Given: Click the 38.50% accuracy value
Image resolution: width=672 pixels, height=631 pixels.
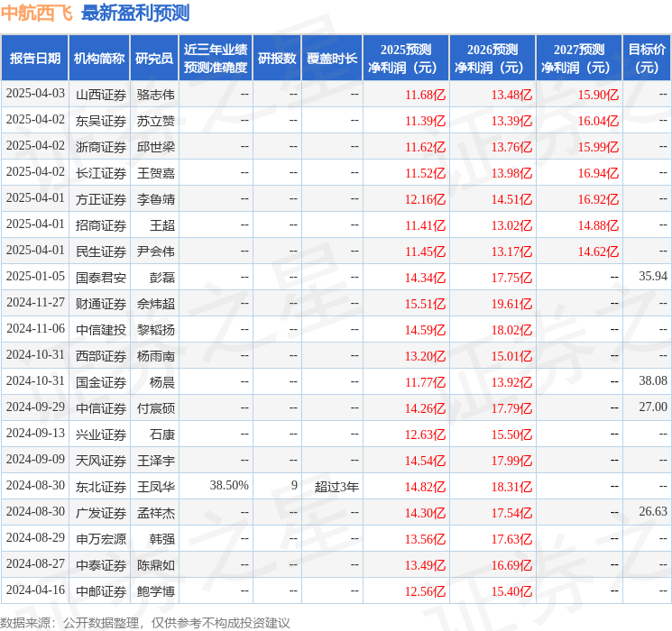Looking at the screenshot, I should click(229, 485).
